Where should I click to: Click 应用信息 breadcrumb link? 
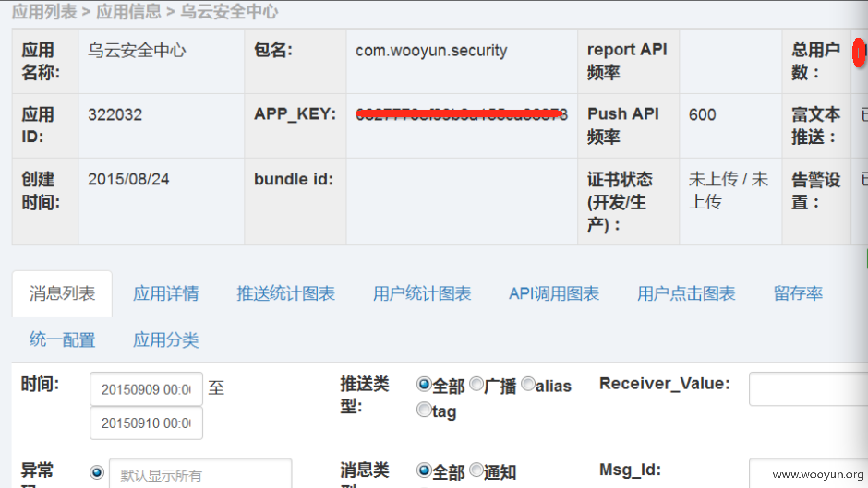(128, 12)
